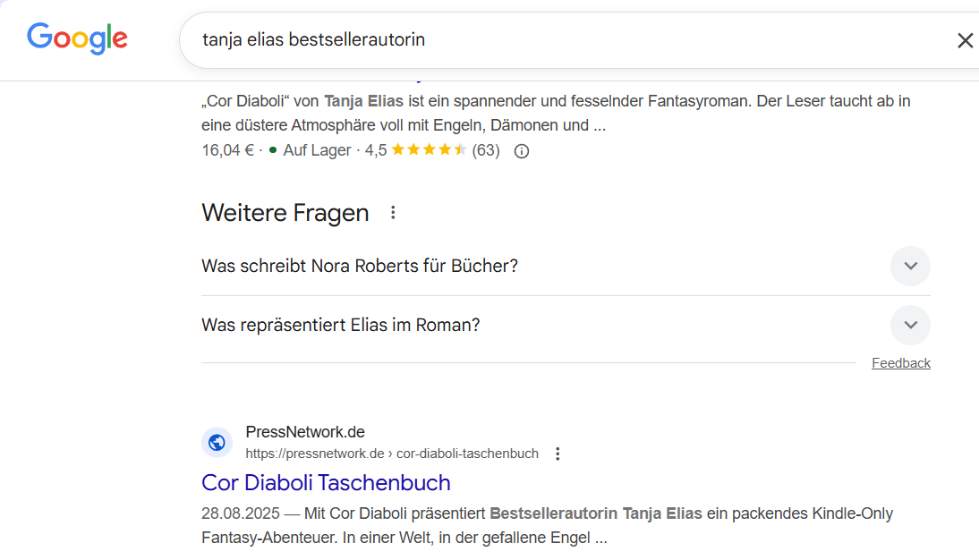This screenshot has height=560, width=979.
Task: Click the Feedback link
Action: [x=900, y=363]
